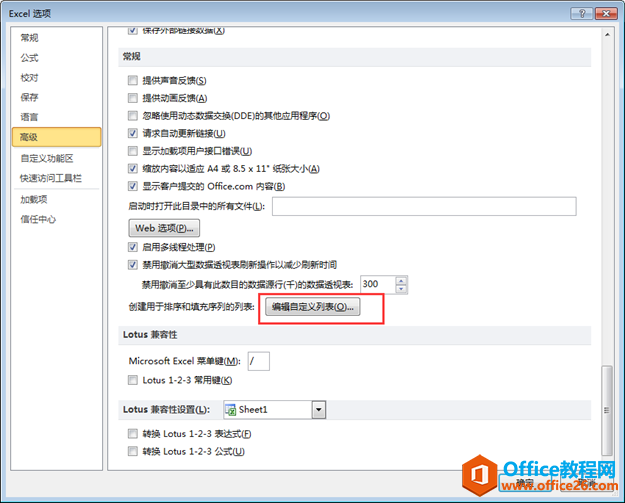This screenshot has width=625, height=503.
Task: Go to the 保存 options page
Action: click(29, 97)
